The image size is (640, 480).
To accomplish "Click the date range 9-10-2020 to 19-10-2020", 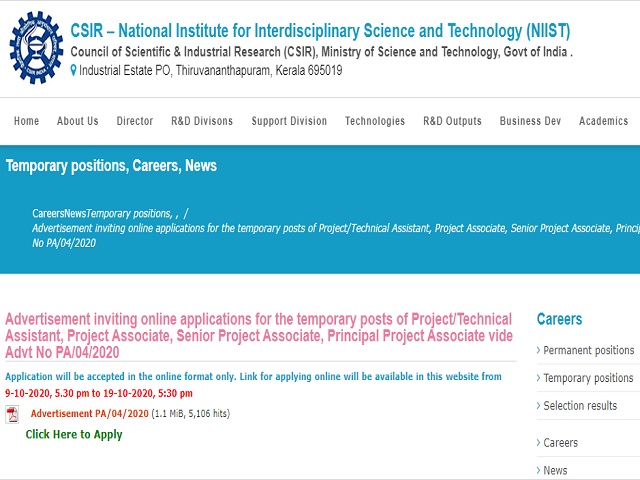I will 99,393.
